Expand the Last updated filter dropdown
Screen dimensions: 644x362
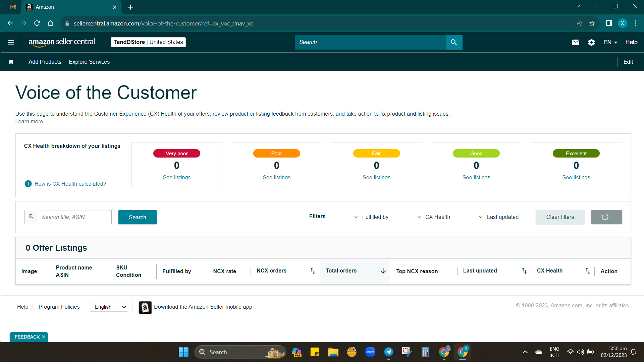pos(498,217)
